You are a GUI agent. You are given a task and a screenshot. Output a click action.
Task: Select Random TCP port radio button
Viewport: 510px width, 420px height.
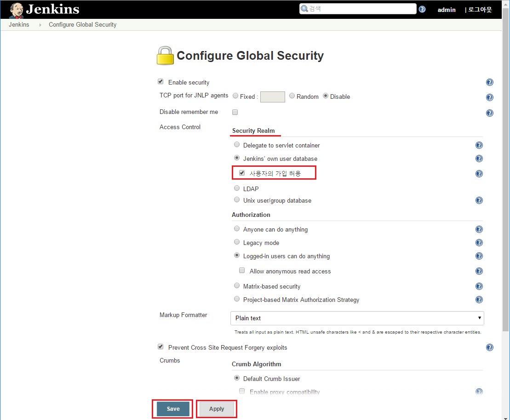(x=292, y=96)
